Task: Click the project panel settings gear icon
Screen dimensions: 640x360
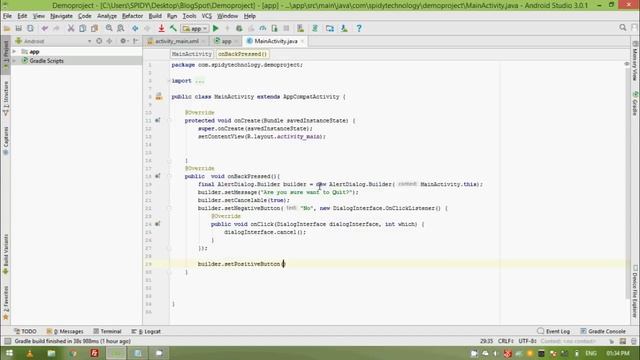Action: [x=123, y=41]
